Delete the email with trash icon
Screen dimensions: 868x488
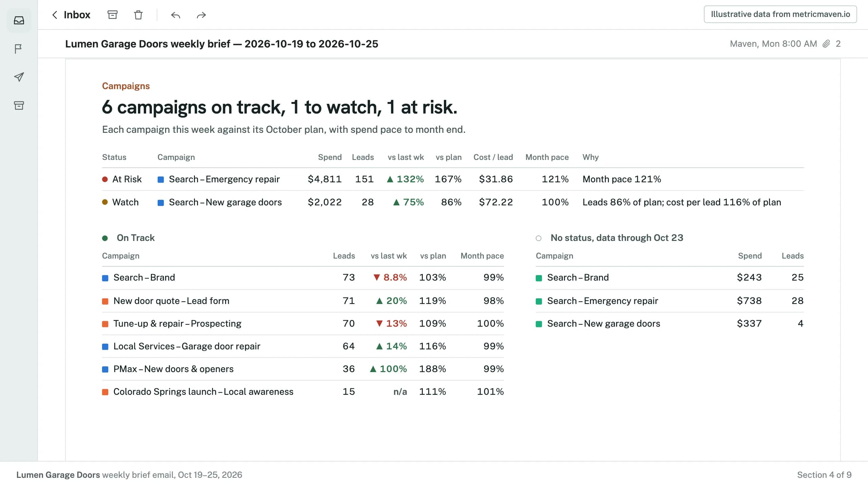pyautogui.click(x=138, y=15)
